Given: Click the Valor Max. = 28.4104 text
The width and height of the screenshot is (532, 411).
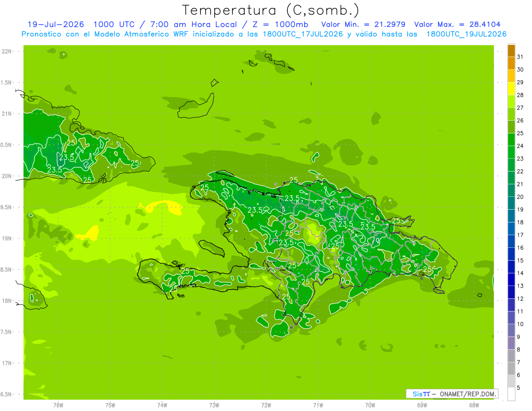Looking at the screenshot, I should click(x=457, y=24).
